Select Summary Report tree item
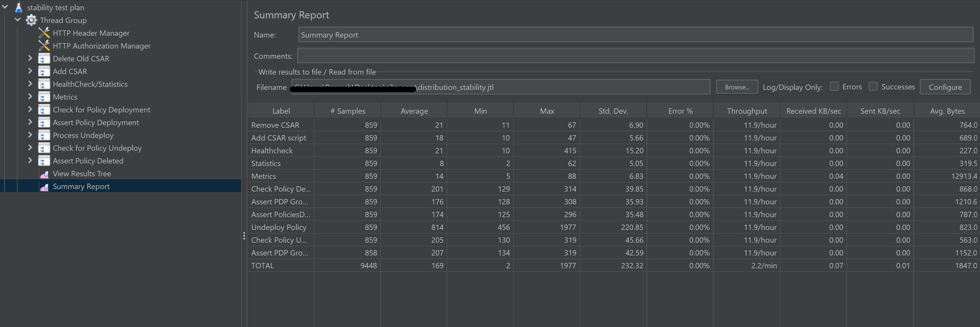 [x=81, y=186]
